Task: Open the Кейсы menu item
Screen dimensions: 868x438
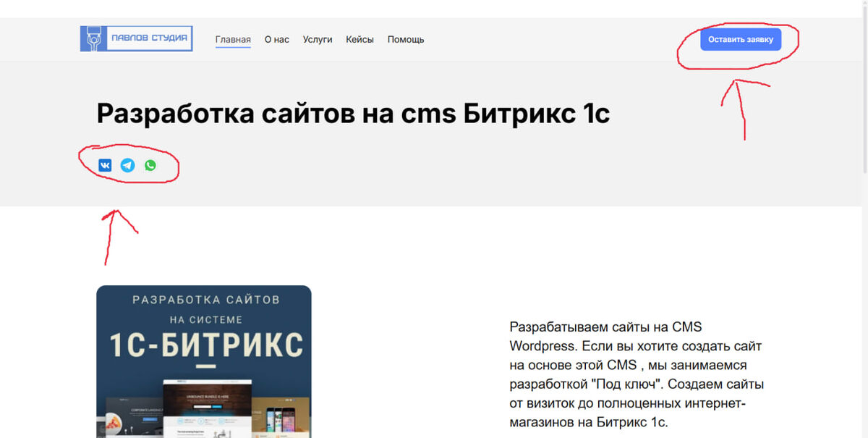Action: 359,39
